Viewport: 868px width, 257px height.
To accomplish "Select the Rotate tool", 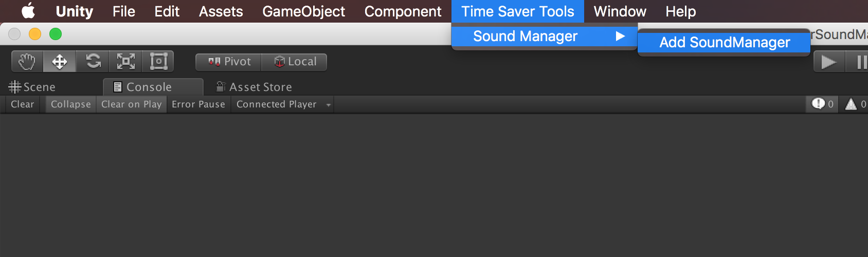I will click(x=93, y=62).
